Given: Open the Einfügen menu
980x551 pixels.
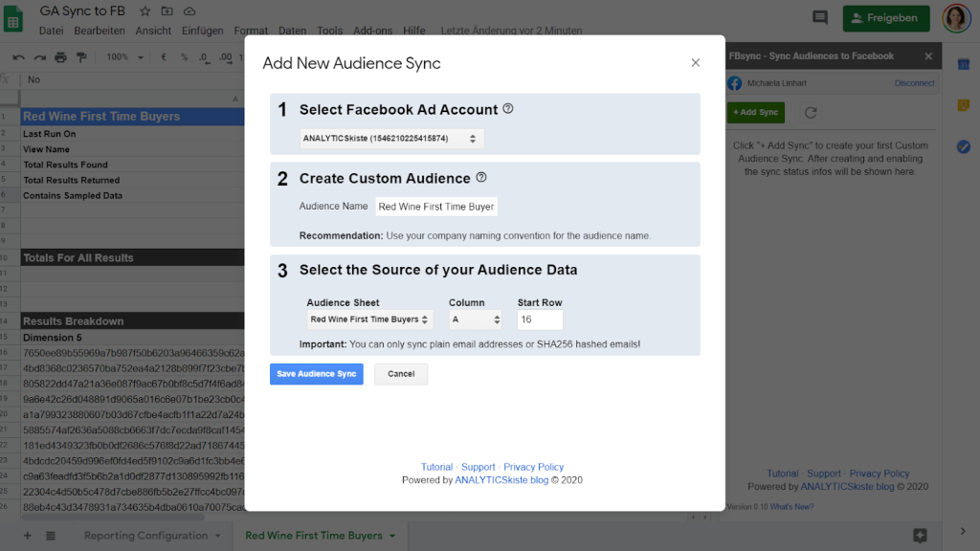Looking at the screenshot, I should (203, 31).
